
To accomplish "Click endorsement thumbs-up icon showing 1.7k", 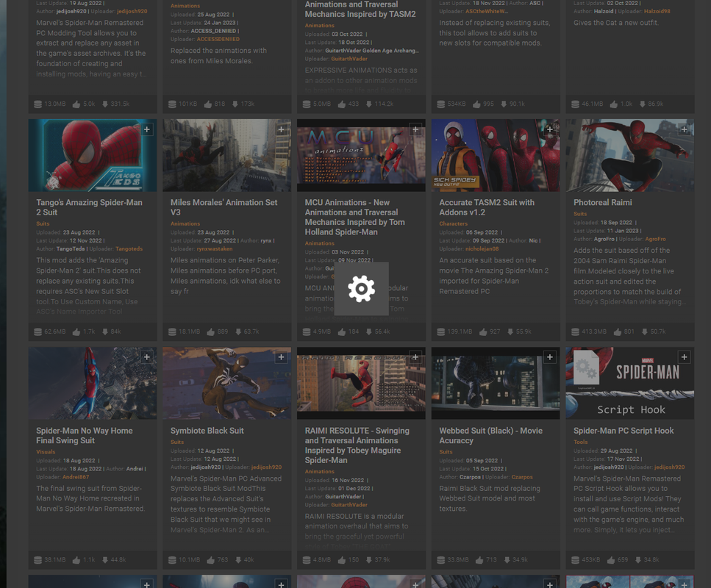I will pos(76,332).
